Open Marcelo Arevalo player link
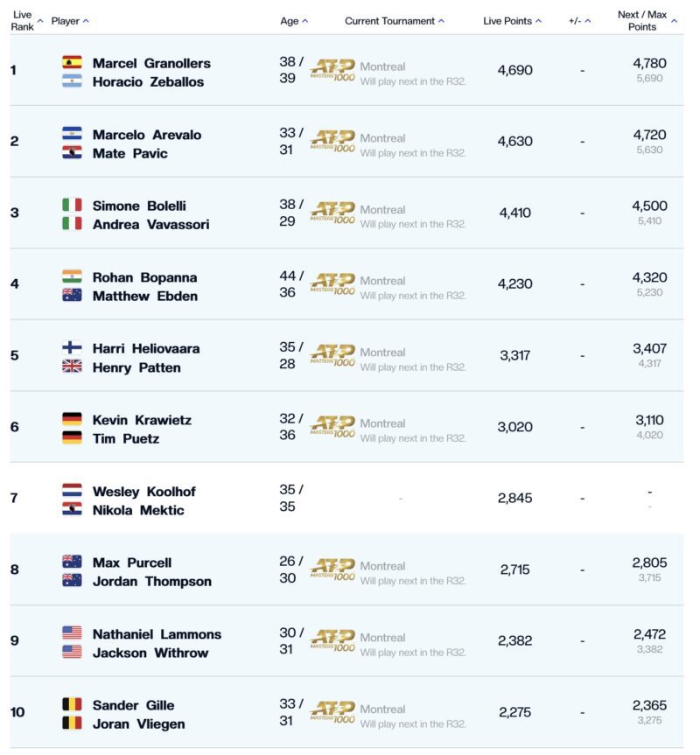 tap(147, 135)
